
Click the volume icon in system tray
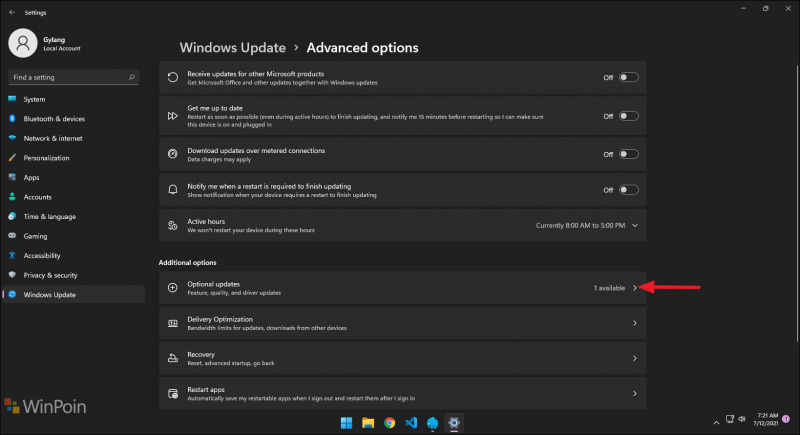pos(742,419)
